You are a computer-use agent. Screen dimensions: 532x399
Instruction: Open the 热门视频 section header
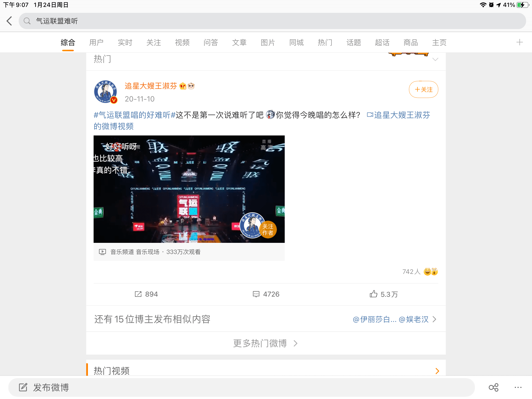tap(112, 371)
